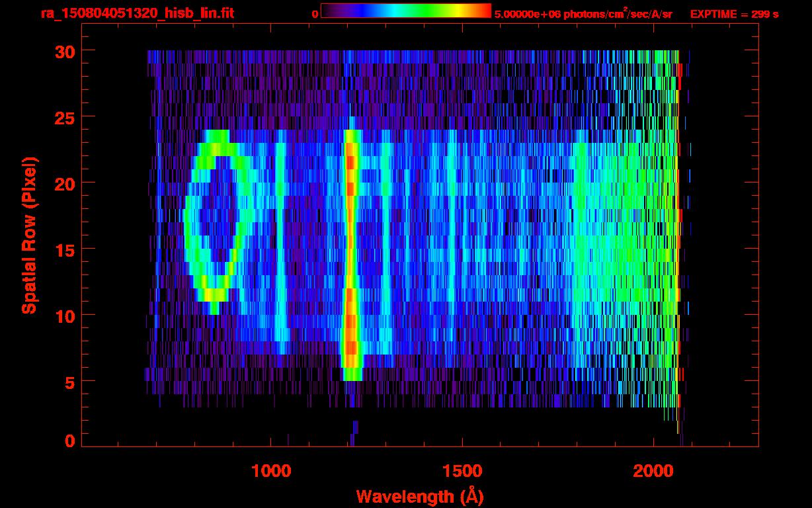The width and height of the screenshot is (812, 508).
Task: Click the bright red emission line near 1216 Å
Action: pos(351,255)
